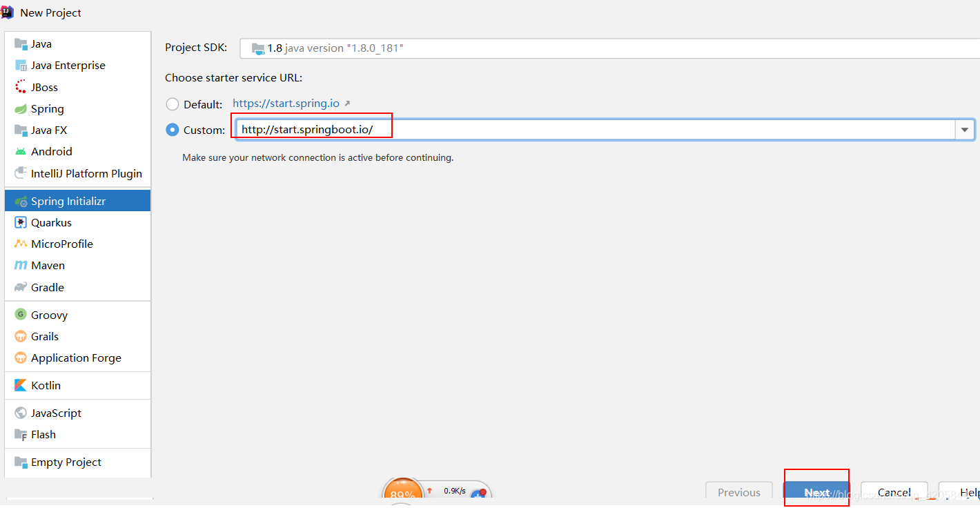Click the Maven m icon
The height and width of the screenshot is (508, 980).
coord(21,266)
